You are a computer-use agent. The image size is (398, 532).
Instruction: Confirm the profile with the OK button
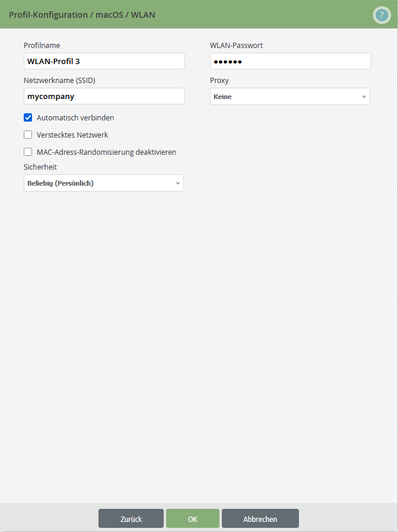192,518
